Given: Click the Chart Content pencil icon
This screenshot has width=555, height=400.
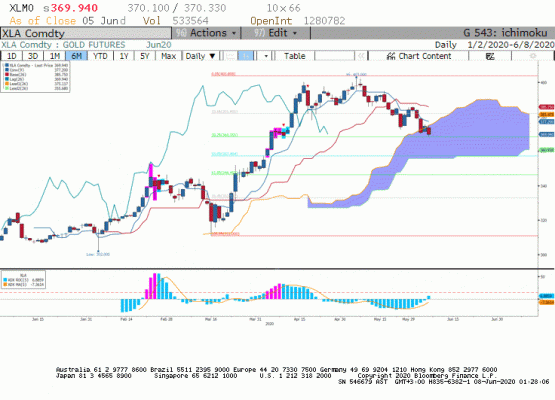Looking at the screenshot, I should tap(390, 56).
